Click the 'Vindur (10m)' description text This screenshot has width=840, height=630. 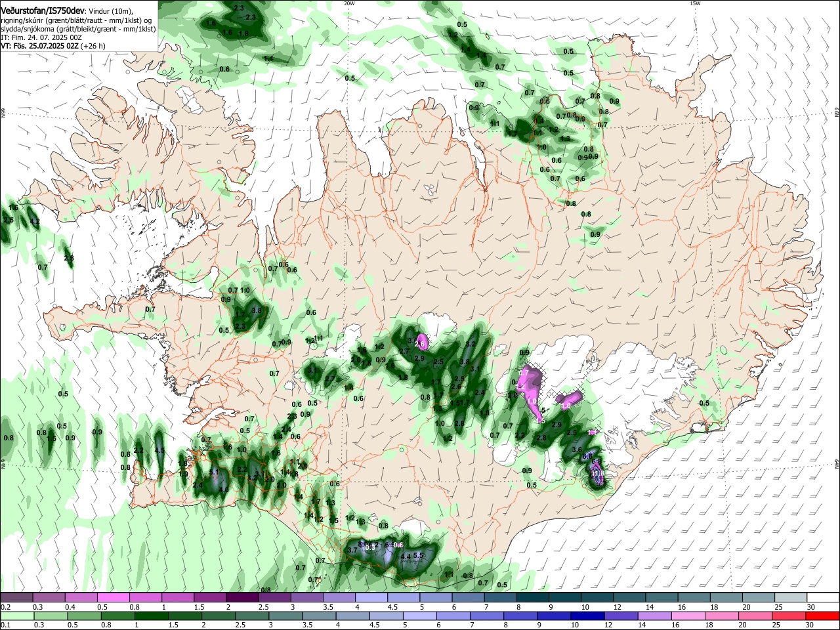pos(110,11)
